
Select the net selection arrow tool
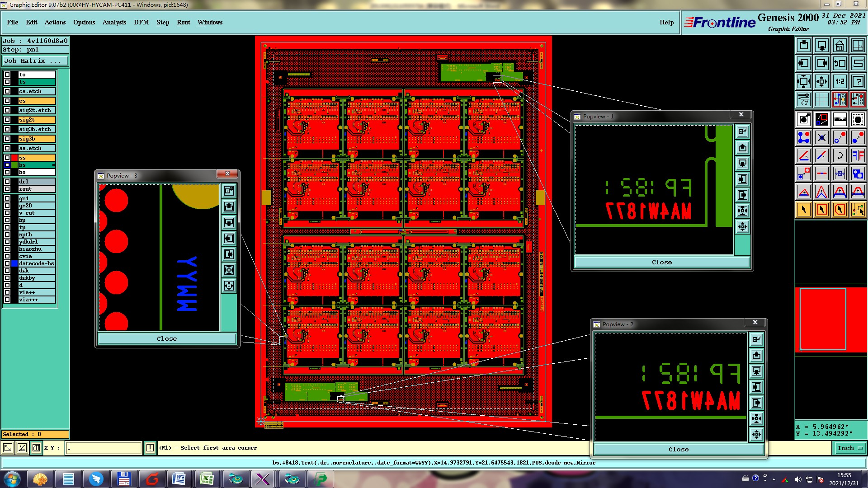858,210
